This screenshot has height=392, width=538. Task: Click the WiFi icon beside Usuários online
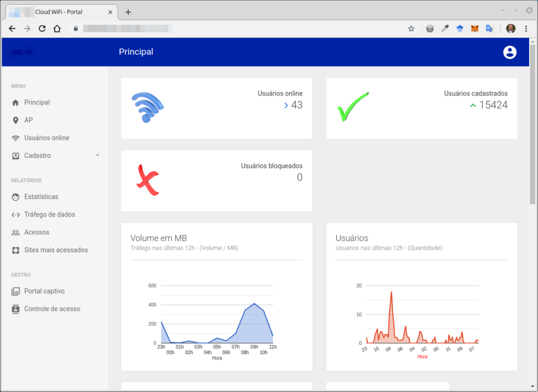[x=15, y=138]
